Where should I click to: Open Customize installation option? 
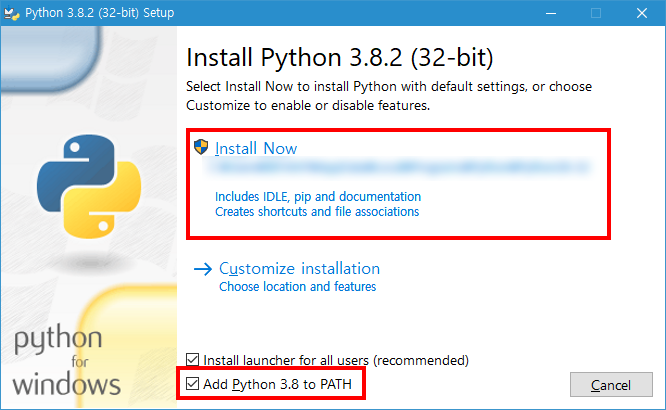pyautogui.click(x=299, y=269)
